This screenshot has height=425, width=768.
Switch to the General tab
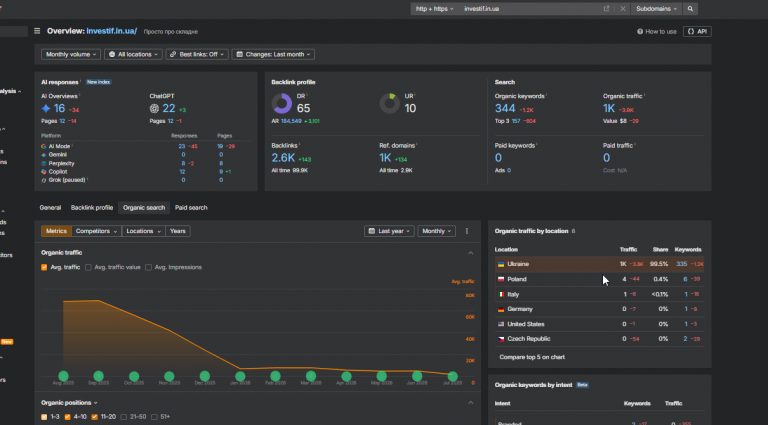tap(50, 208)
